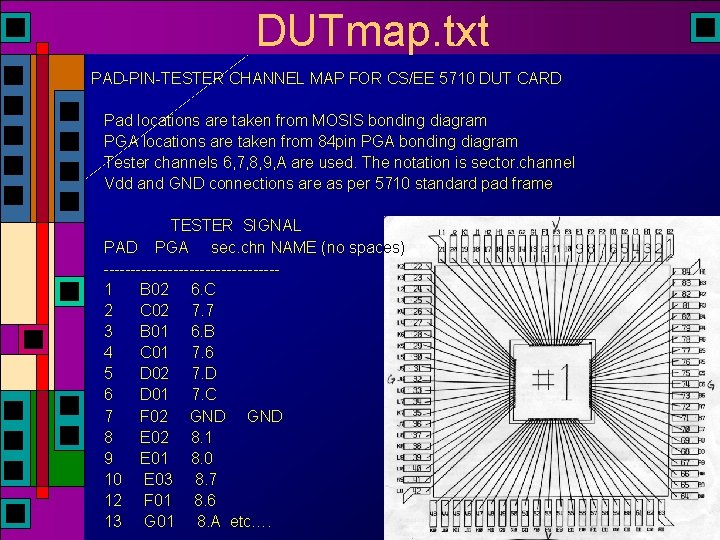Click PGA value E02
This screenshot has height=540, width=720.
pyautogui.click(x=154, y=437)
